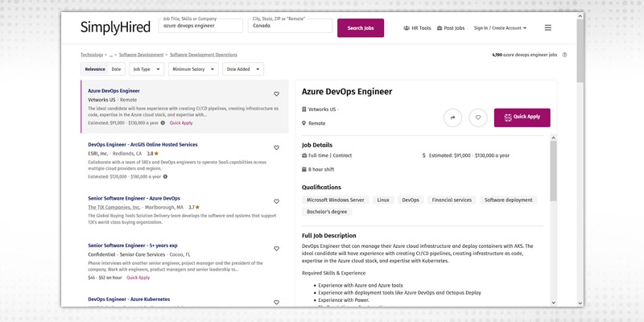Open the Date Added dropdown
Screen dimensions: 644x322
point(242,69)
